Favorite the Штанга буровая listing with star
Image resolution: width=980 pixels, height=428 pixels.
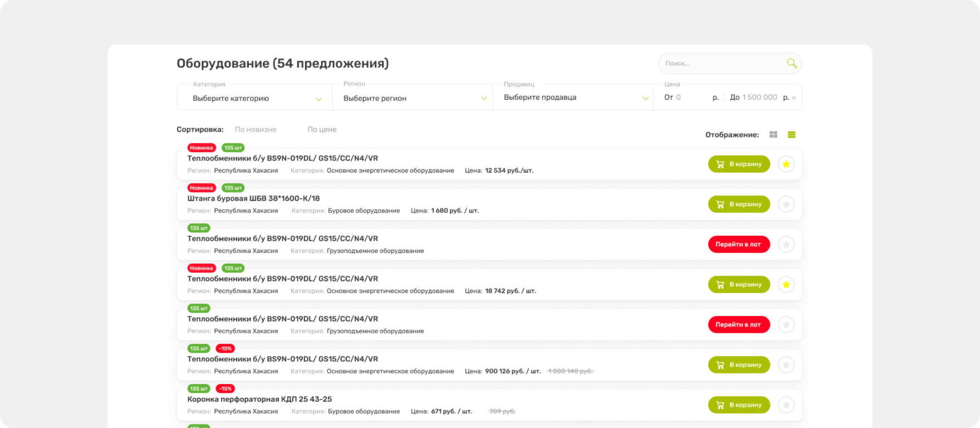point(786,205)
